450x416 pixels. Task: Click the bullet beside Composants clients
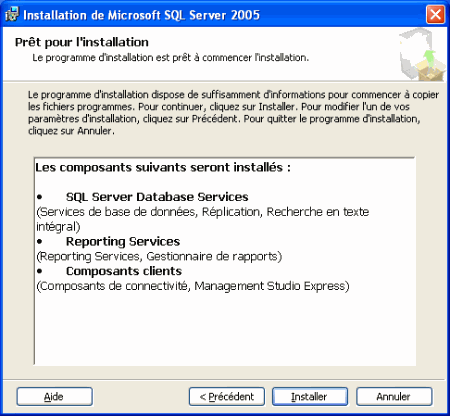tap(40, 271)
